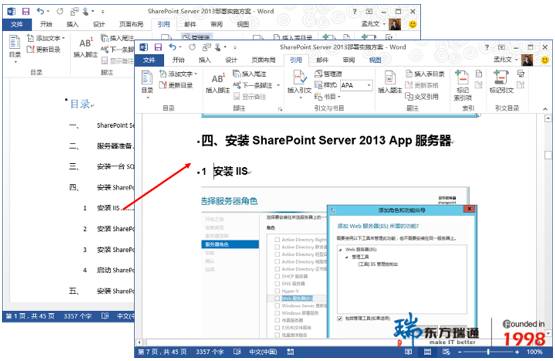Click Cross-reference (交叉引用) in front ribbon

click(x=422, y=97)
